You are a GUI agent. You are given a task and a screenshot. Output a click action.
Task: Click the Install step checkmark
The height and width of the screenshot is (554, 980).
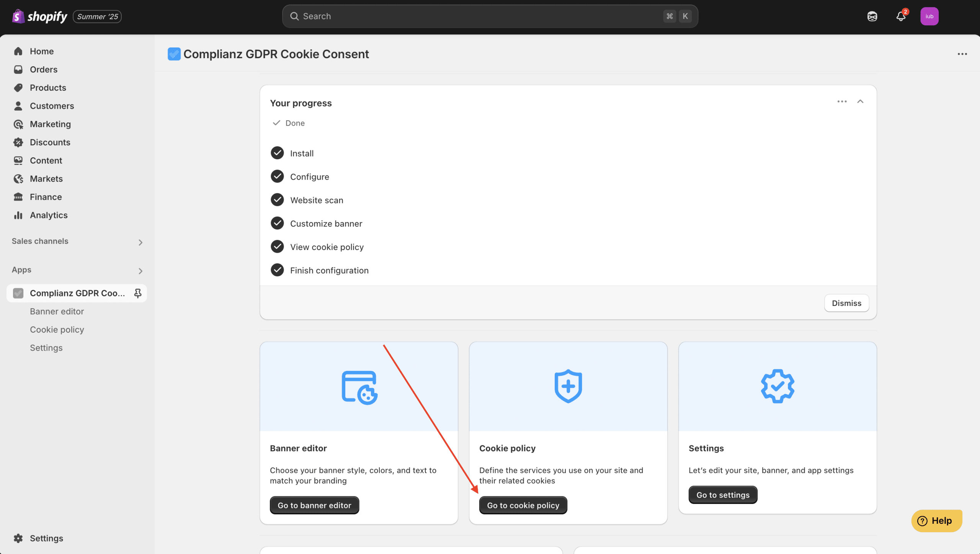277,153
